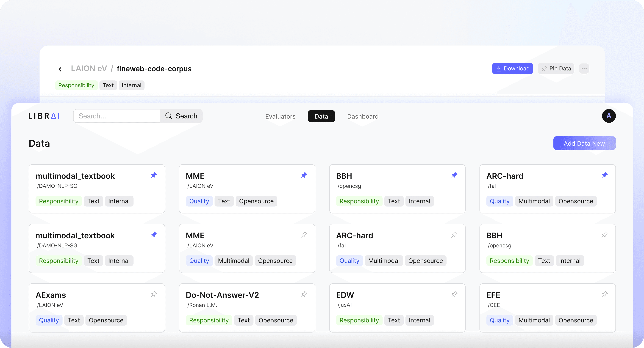Click the LIBRAI logo

[44, 116]
